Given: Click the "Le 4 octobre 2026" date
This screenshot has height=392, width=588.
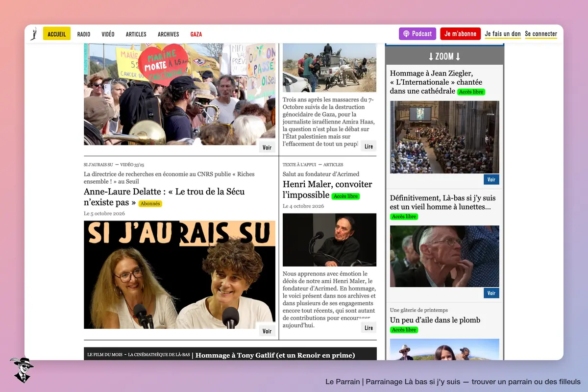Looking at the screenshot, I should tap(303, 206).
